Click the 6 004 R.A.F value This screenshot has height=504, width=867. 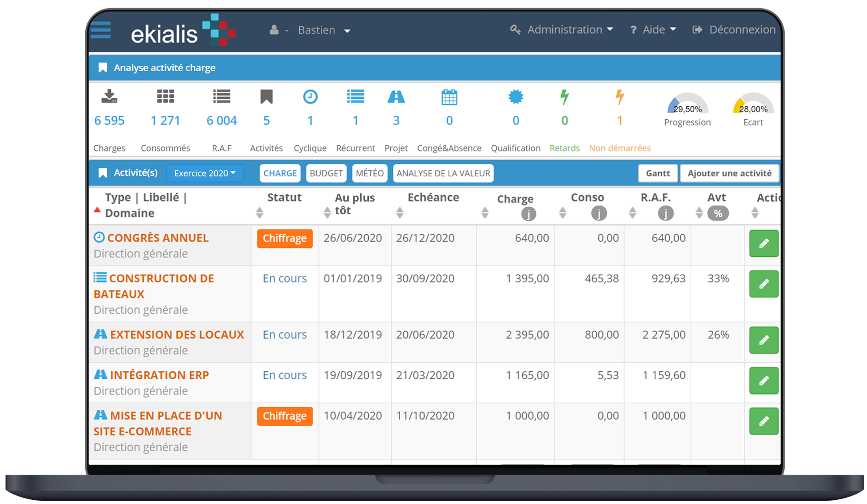[222, 120]
